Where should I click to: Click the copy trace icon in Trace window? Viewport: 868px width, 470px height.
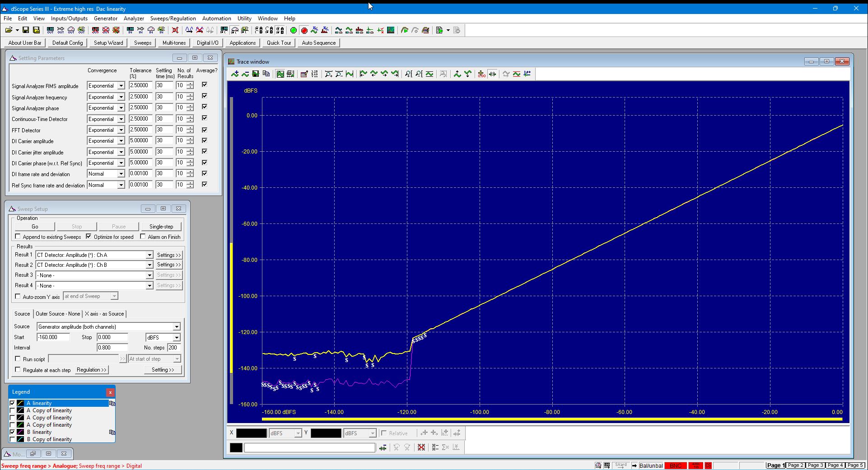(x=266, y=74)
